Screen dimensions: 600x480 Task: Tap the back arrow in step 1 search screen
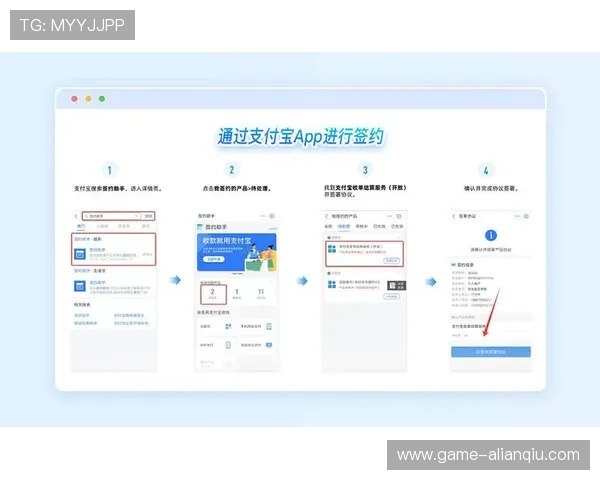click(x=76, y=216)
